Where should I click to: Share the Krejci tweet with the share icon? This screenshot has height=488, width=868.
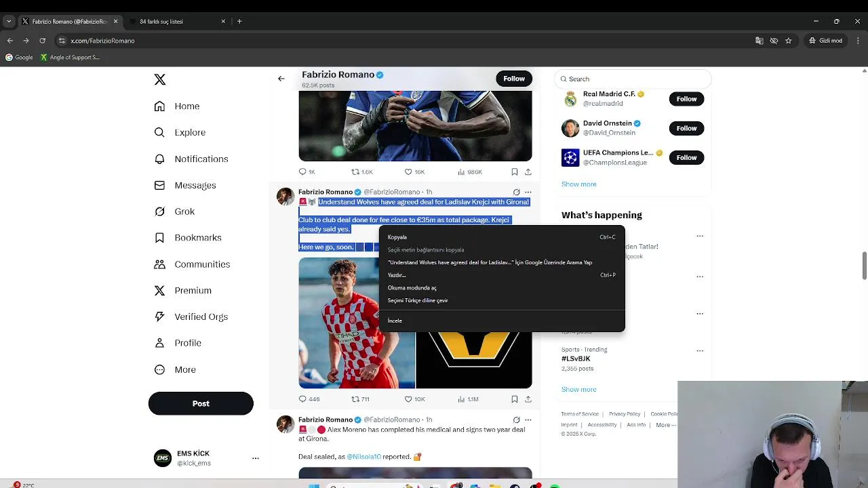(528, 399)
